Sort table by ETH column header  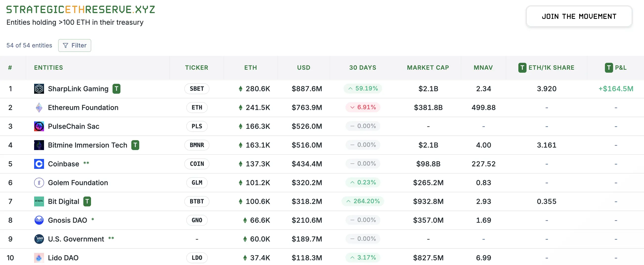click(x=250, y=67)
